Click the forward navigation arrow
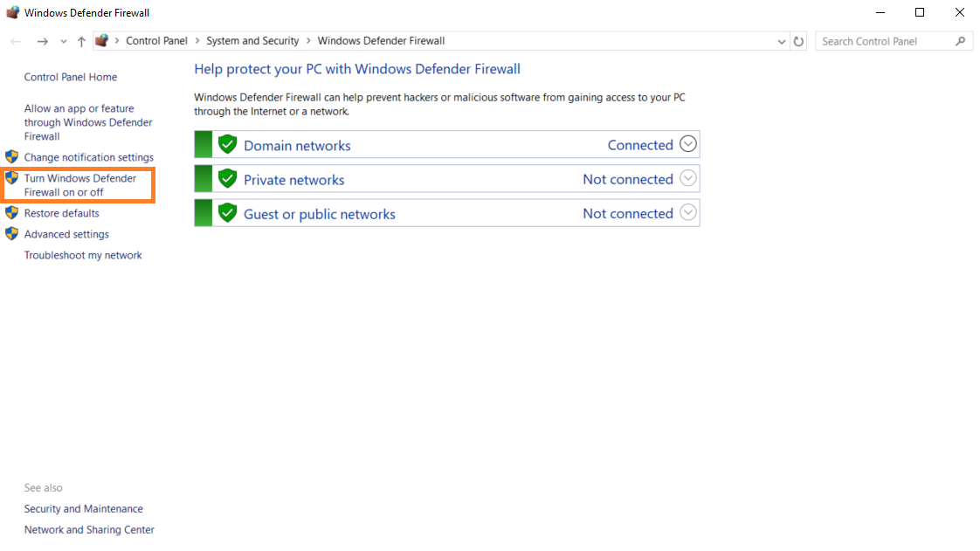This screenshot has height=551, width=980. (42, 41)
